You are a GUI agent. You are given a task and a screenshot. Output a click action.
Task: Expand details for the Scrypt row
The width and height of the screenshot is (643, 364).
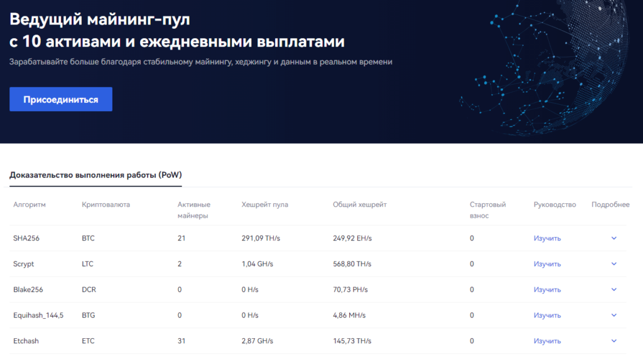pyautogui.click(x=613, y=264)
